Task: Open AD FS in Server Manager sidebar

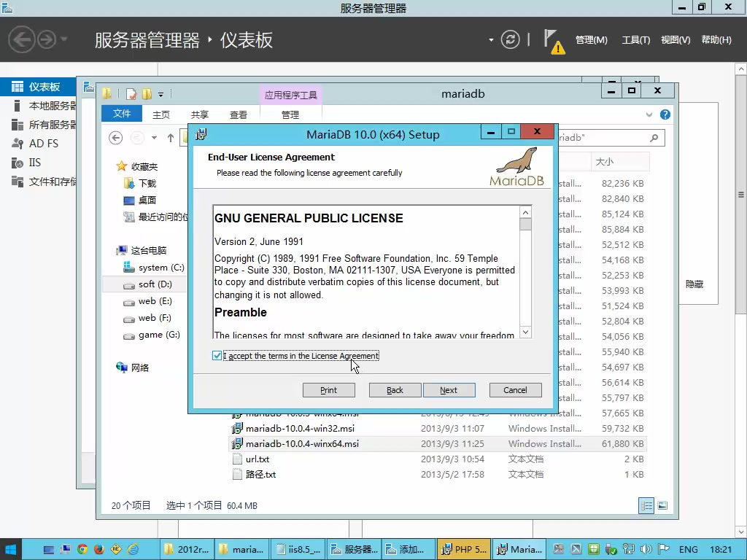Action: (x=38, y=144)
